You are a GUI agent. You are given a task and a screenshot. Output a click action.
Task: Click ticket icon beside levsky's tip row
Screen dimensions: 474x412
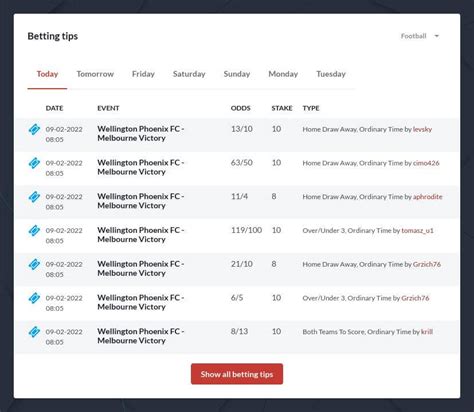34,129
